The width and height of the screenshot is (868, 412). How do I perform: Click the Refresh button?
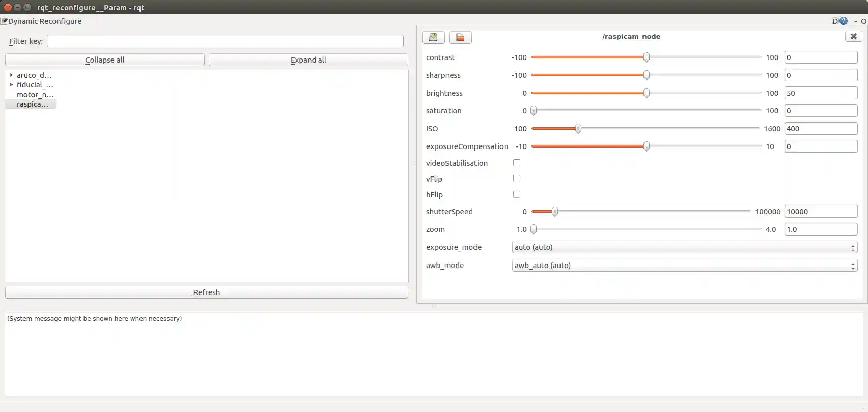pos(207,292)
